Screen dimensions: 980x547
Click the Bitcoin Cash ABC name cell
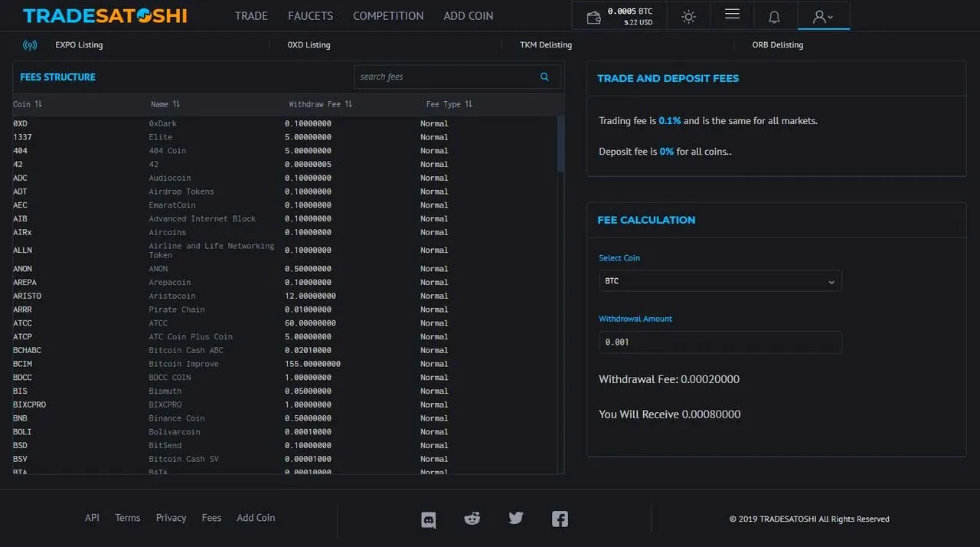click(186, 350)
